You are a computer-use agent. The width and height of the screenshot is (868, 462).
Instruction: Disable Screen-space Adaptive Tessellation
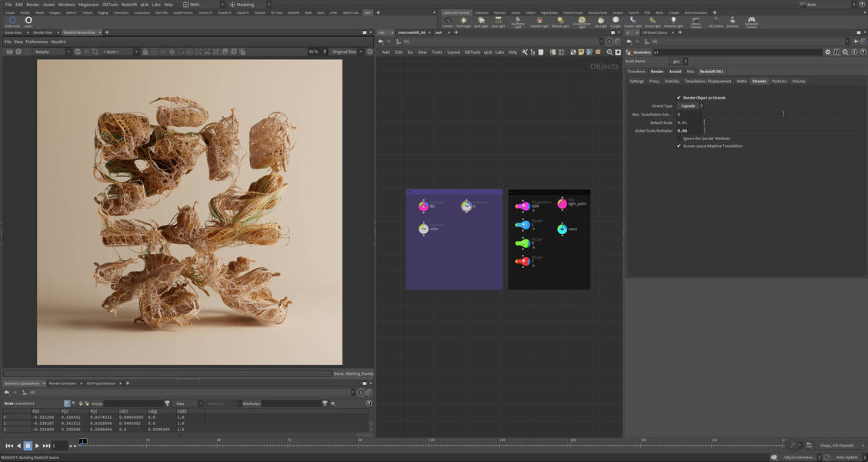679,146
